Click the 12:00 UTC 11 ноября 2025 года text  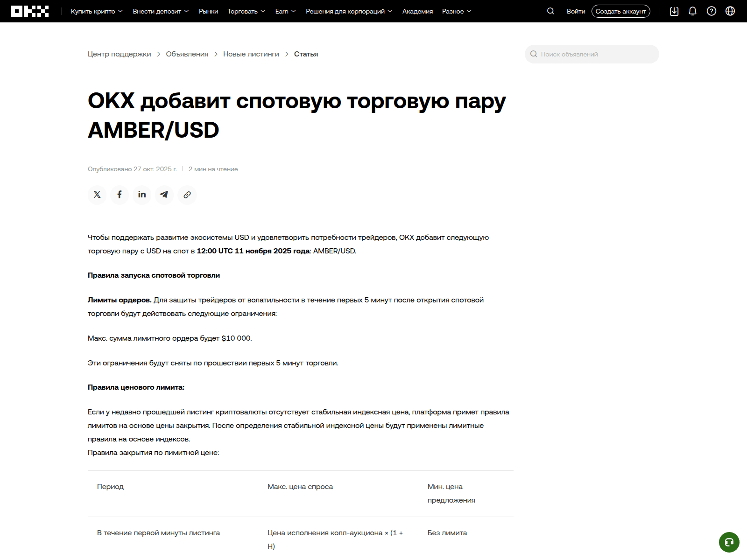tap(253, 251)
